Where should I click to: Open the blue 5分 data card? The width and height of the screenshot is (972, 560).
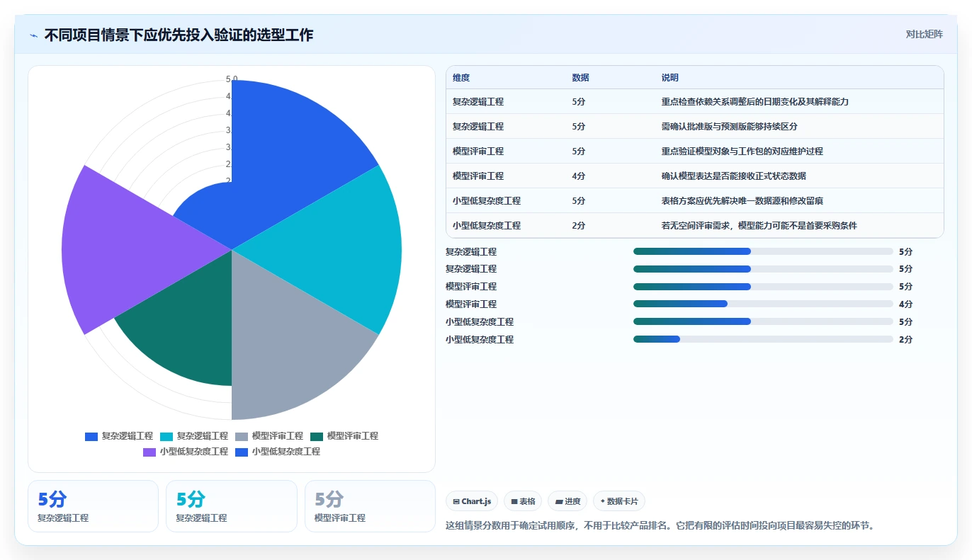pyautogui.click(x=93, y=506)
